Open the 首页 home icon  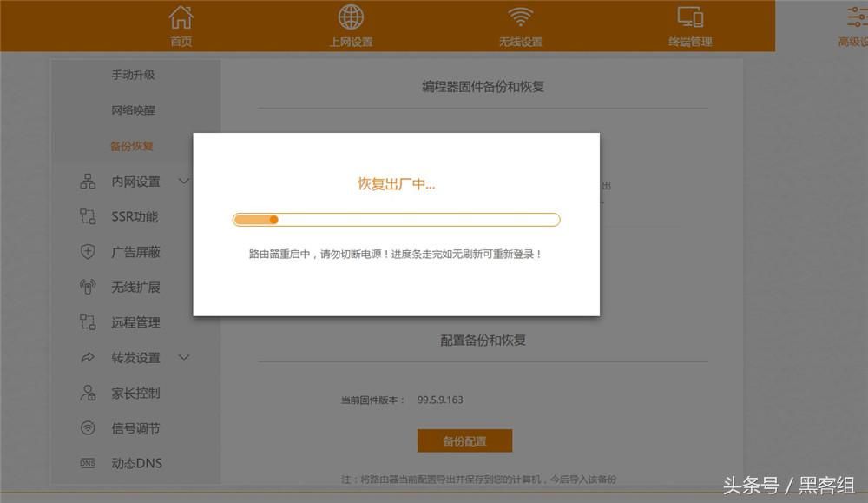click(x=181, y=17)
